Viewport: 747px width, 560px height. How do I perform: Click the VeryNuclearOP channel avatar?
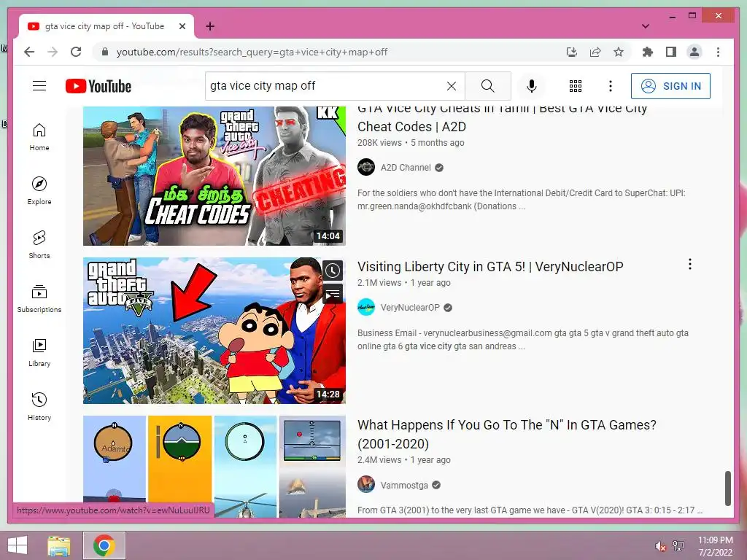point(366,307)
